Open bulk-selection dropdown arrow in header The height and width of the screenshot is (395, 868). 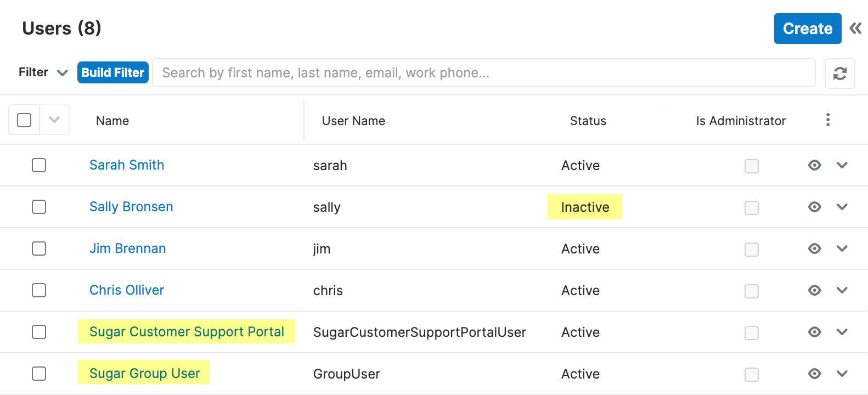point(54,120)
